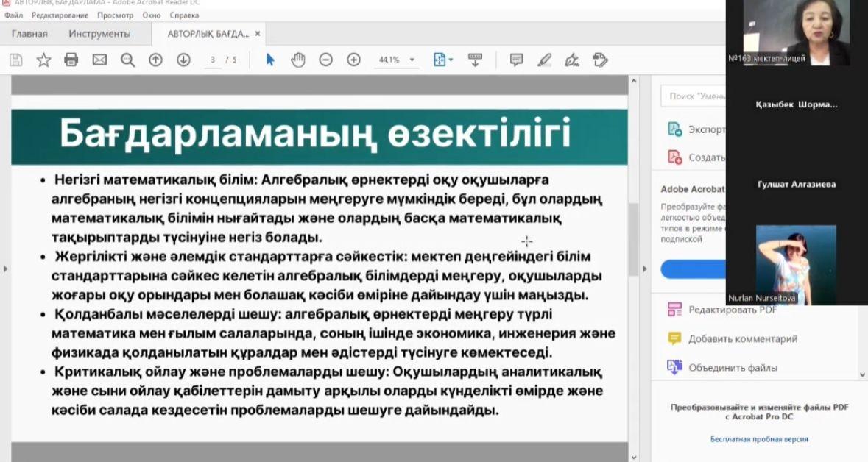Expand the left navigation pane arrow
868x462 pixels.
click(5, 269)
